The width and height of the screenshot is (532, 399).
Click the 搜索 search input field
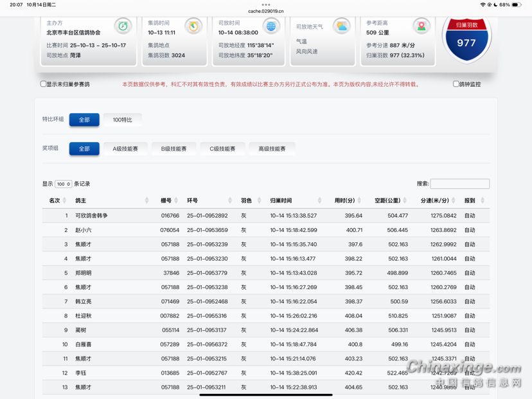pyautogui.click(x=459, y=184)
